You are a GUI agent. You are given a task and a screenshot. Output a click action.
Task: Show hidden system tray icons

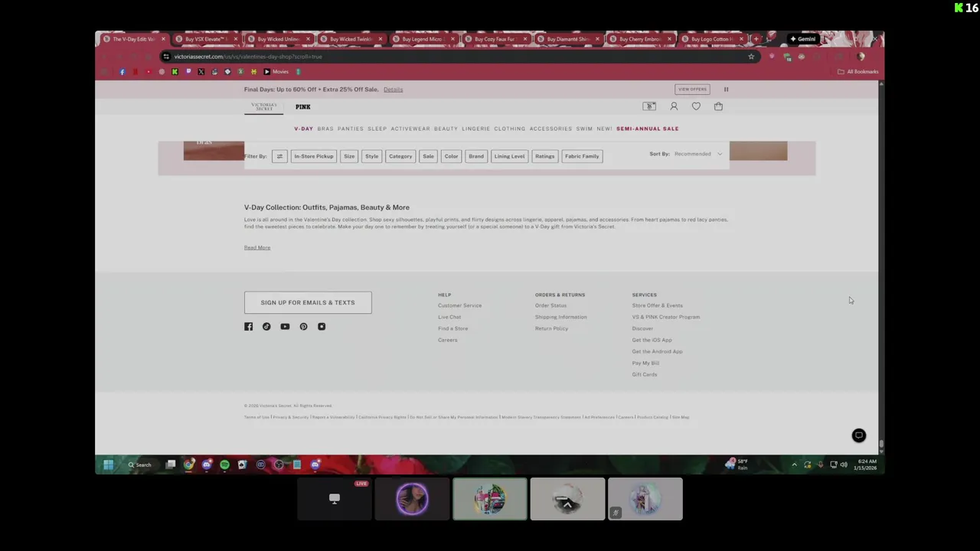pos(794,465)
